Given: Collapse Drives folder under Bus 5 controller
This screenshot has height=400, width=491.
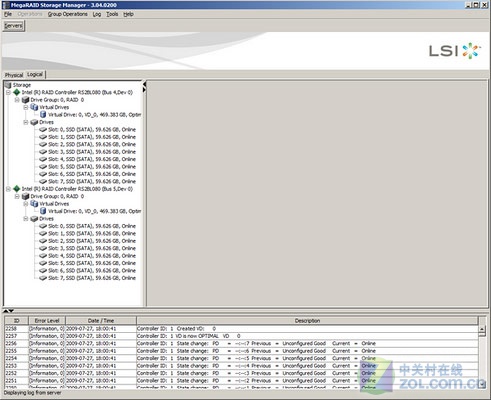Looking at the screenshot, I should [26, 219].
